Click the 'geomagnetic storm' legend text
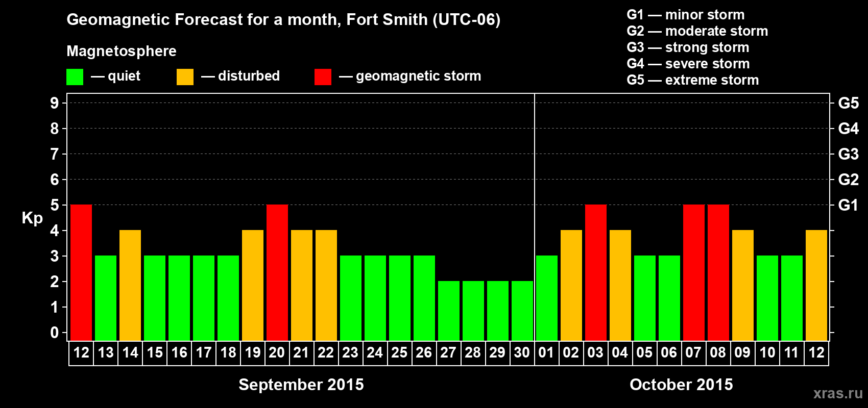Screen dimensions: 868x408 click(418, 76)
